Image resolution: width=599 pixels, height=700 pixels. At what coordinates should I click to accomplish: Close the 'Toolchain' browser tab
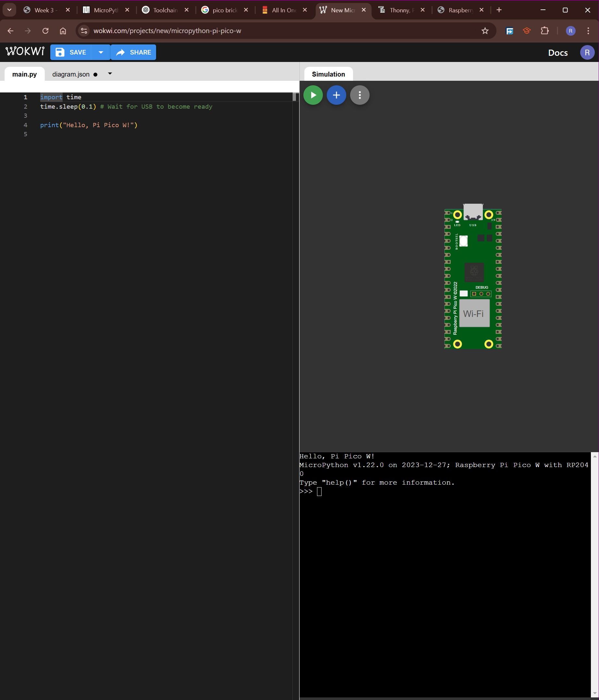[x=187, y=10]
